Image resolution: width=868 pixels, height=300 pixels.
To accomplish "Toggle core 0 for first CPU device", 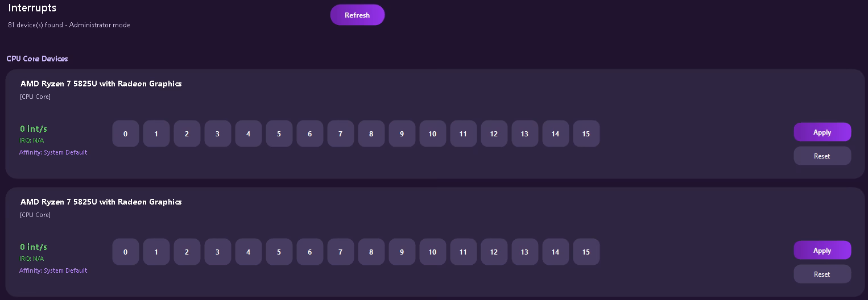I will 126,134.
